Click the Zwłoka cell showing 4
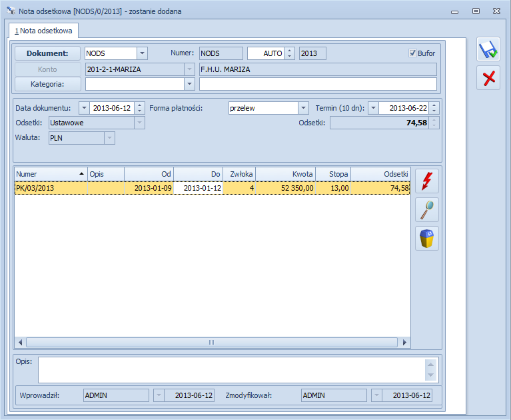511x420 pixels. [x=239, y=188]
